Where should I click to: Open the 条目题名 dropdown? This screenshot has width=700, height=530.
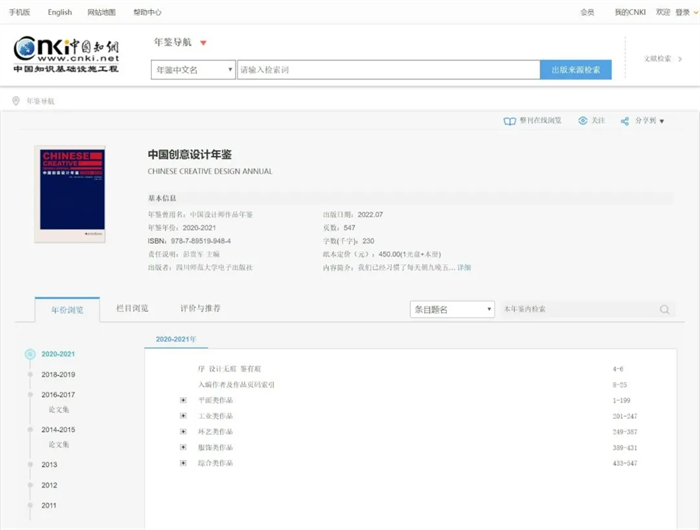click(452, 310)
